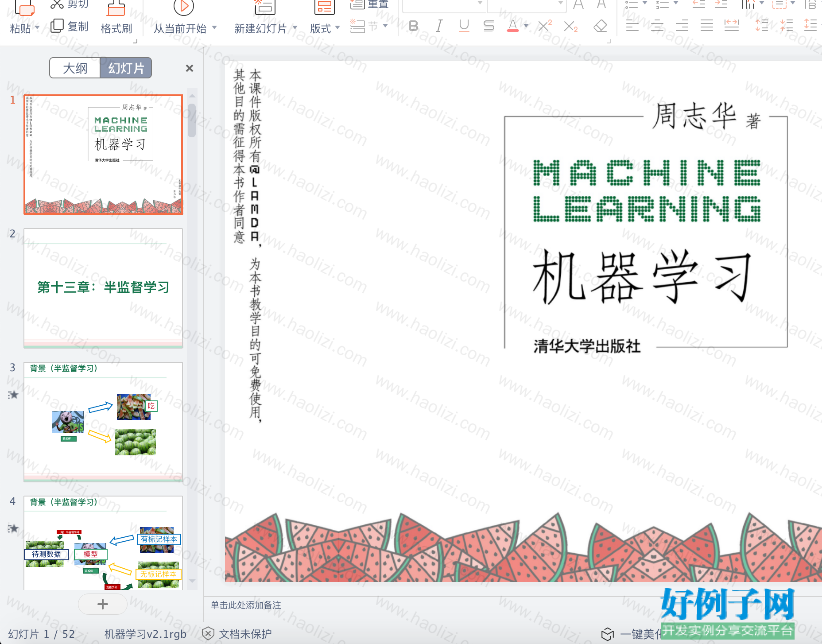Open the bulleted list dropdown arrow
The image size is (822, 644).
[x=645, y=3]
